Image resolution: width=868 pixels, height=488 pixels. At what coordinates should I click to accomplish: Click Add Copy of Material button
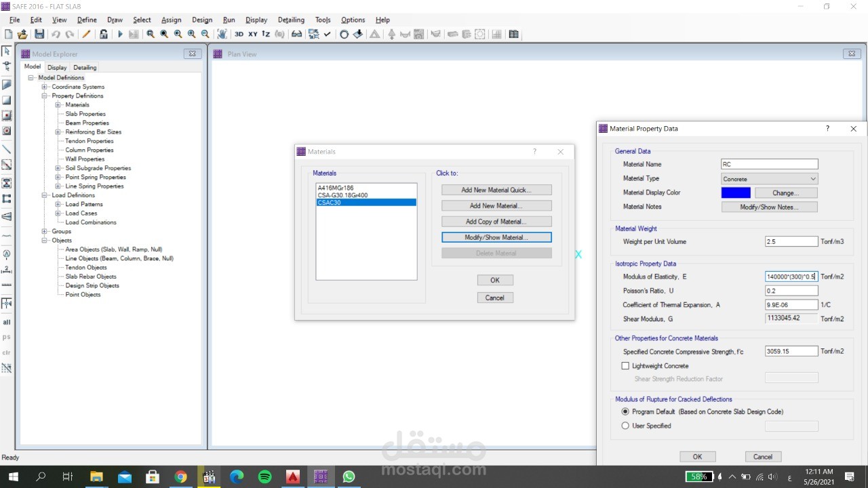[x=496, y=222]
